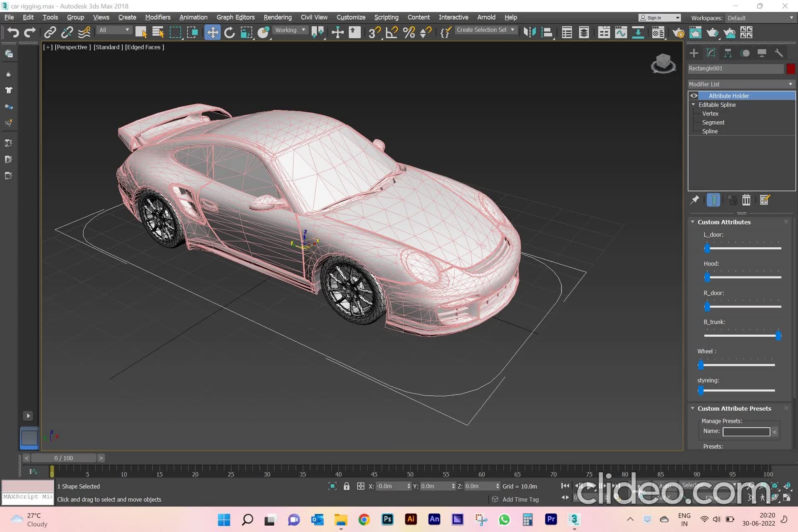Open the Create Selection Set dropdown
Image resolution: width=798 pixels, height=532 pixels.
pyautogui.click(x=512, y=30)
